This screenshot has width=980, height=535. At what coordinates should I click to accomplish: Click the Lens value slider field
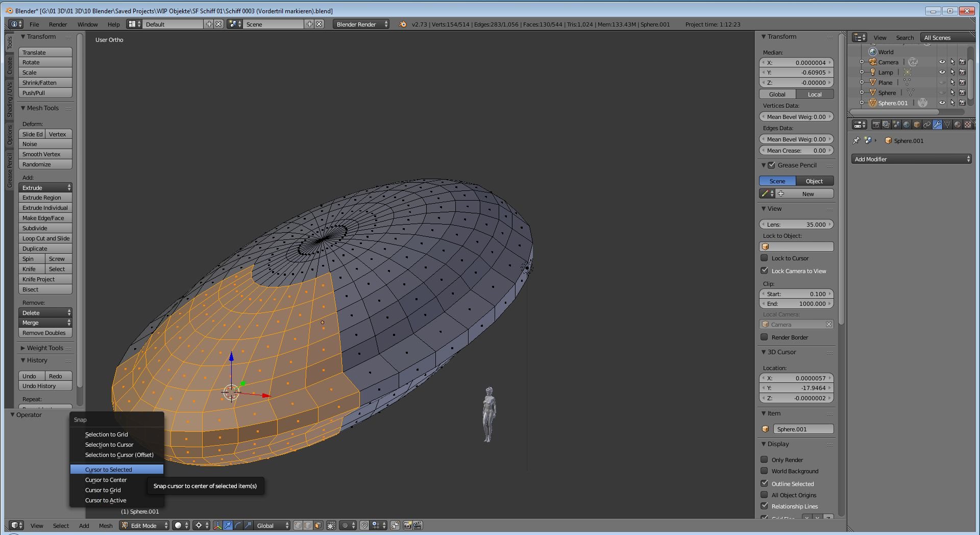point(796,225)
